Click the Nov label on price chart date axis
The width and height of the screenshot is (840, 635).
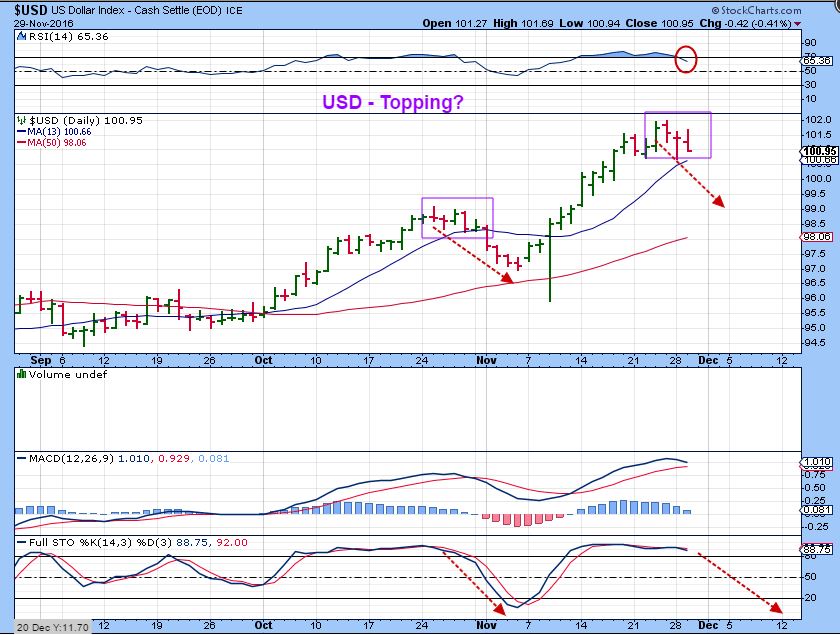tap(486, 360)
